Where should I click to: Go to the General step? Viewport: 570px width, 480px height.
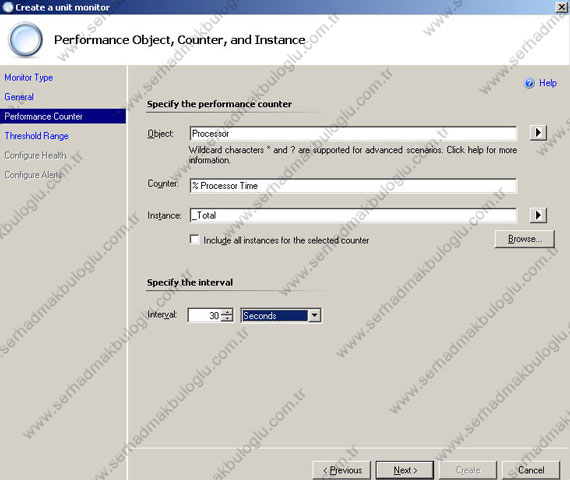19,97
